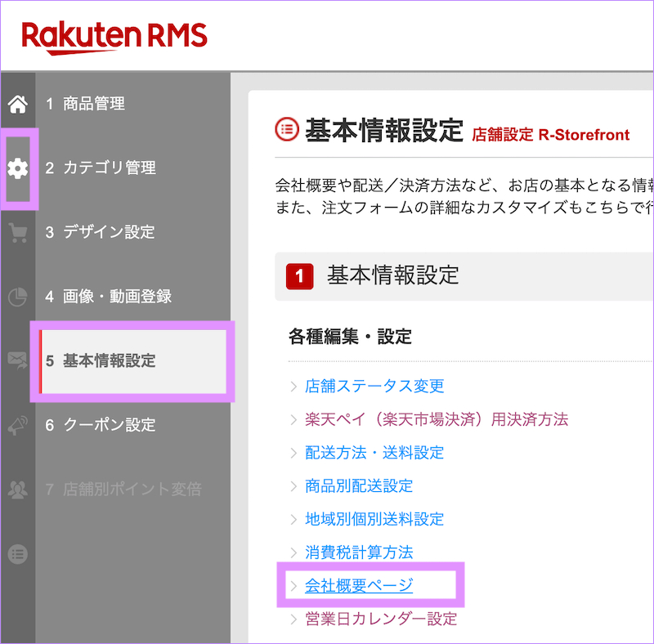Open the pie chart analytics icon
This screenshot has height=644, width=654.
coord(17,297)
